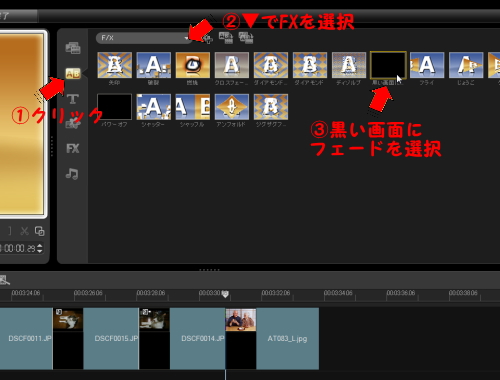The image size is (500, 380).
Task: Open the F/X transition category dropdown
Action: pyautogui.click(x=144, y=38)
